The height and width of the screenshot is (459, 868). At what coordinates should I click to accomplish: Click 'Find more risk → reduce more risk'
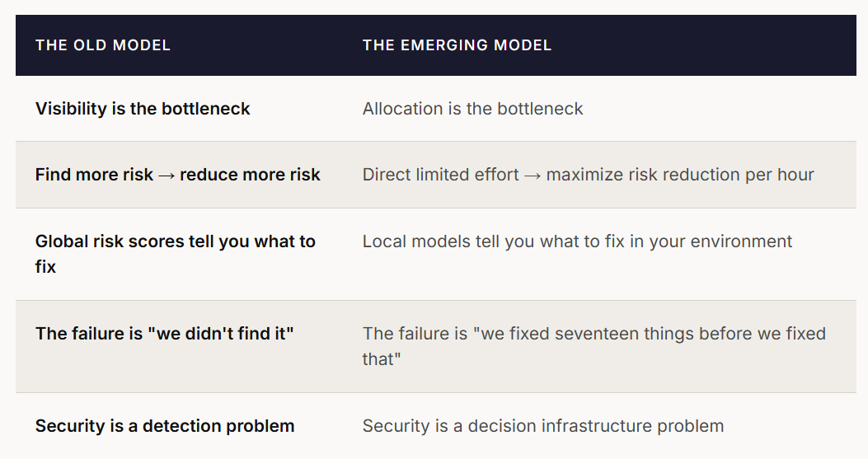178,175
